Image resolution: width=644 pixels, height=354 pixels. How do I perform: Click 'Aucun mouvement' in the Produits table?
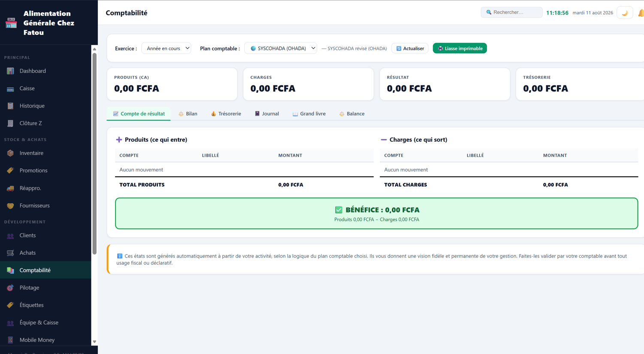click(x=141, y=170)
